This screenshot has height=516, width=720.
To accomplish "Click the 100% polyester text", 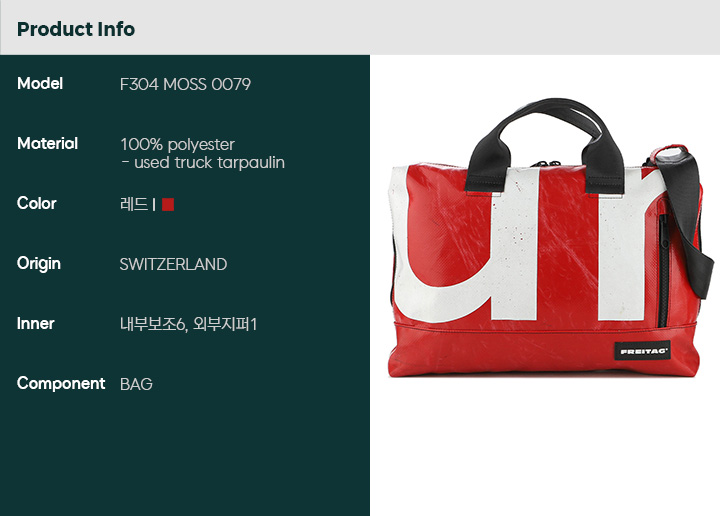I will pos(177,145).
